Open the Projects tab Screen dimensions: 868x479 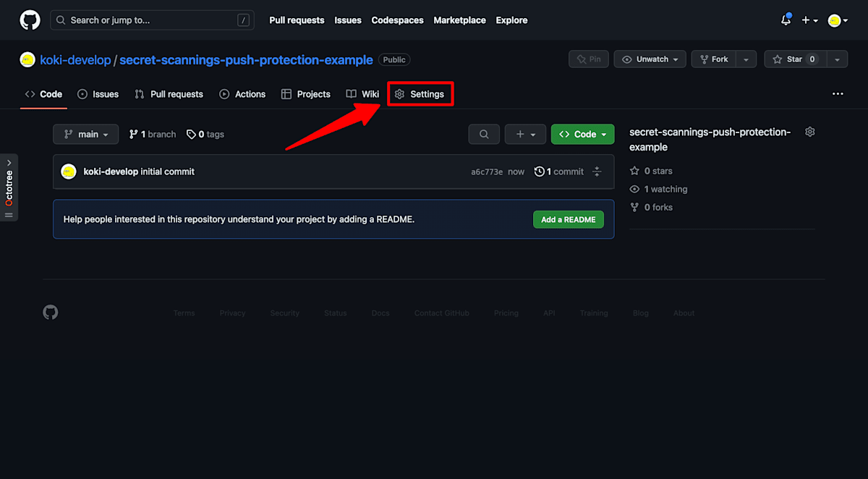[305, 94]
